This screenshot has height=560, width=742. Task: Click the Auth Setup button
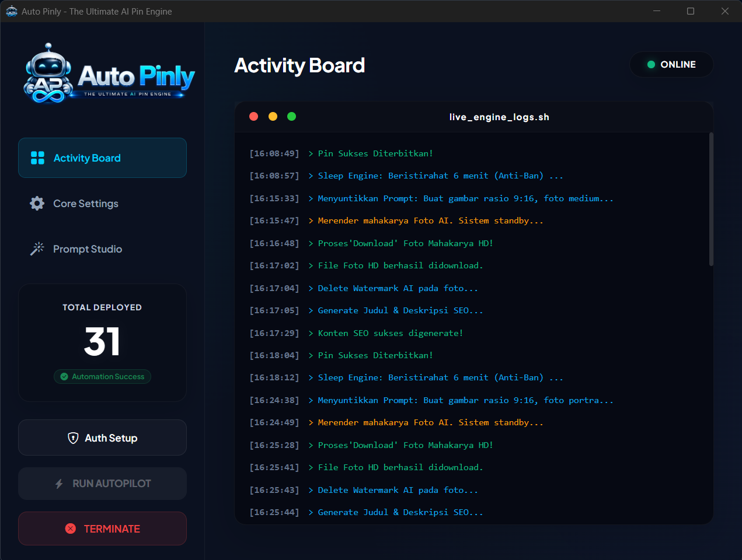point(102,437)
